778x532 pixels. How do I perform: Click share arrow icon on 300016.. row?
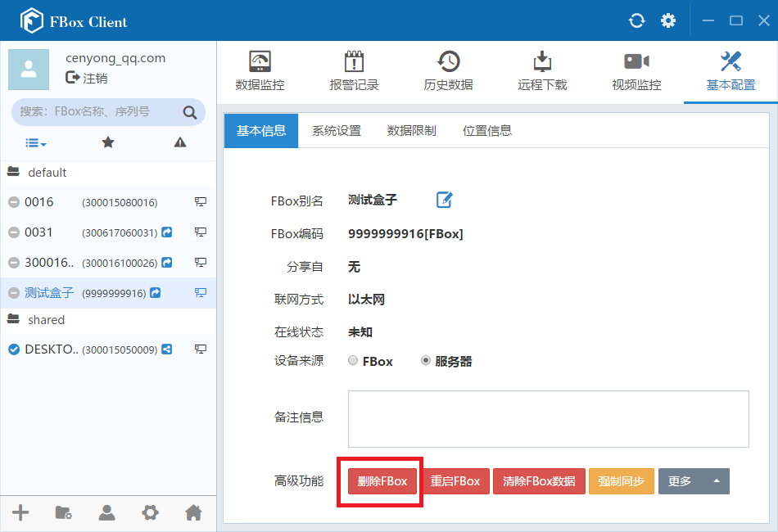[167, 262]
